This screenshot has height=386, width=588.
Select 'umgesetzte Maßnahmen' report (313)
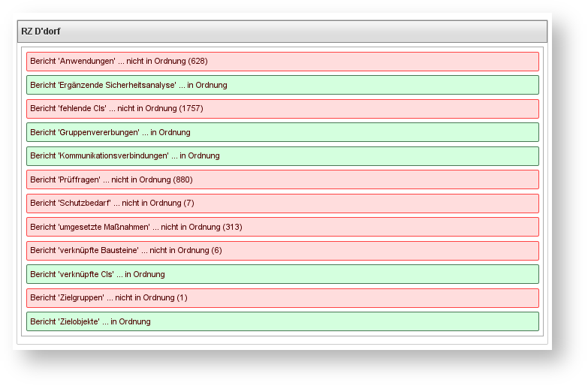pyautogui.click(x=282, y=227)
